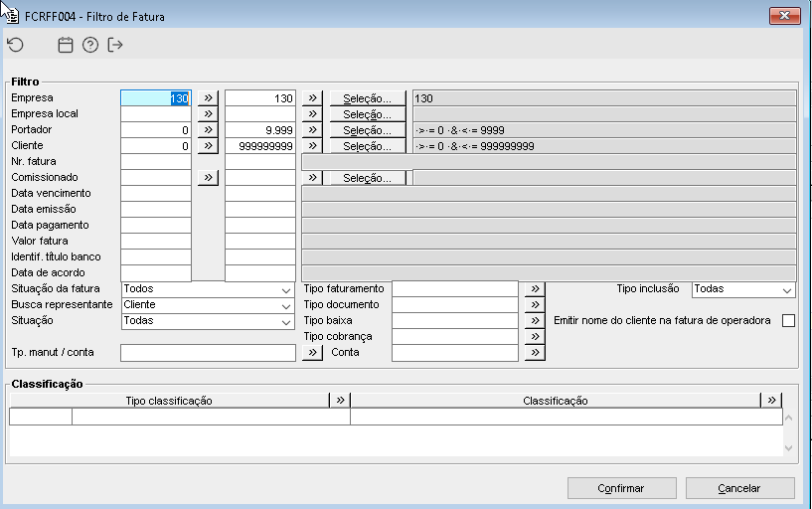
Task: Tick Emitir nome do cliente na fatura checkbox
Action: click(788, 320)
